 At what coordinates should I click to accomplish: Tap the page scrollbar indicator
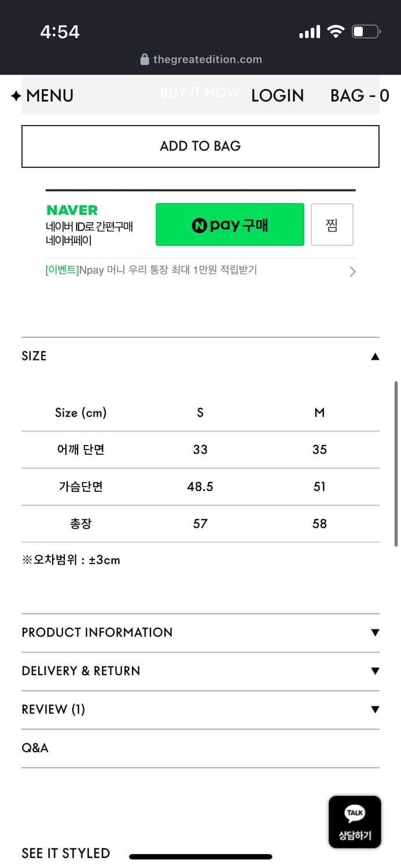pos(396,463)
